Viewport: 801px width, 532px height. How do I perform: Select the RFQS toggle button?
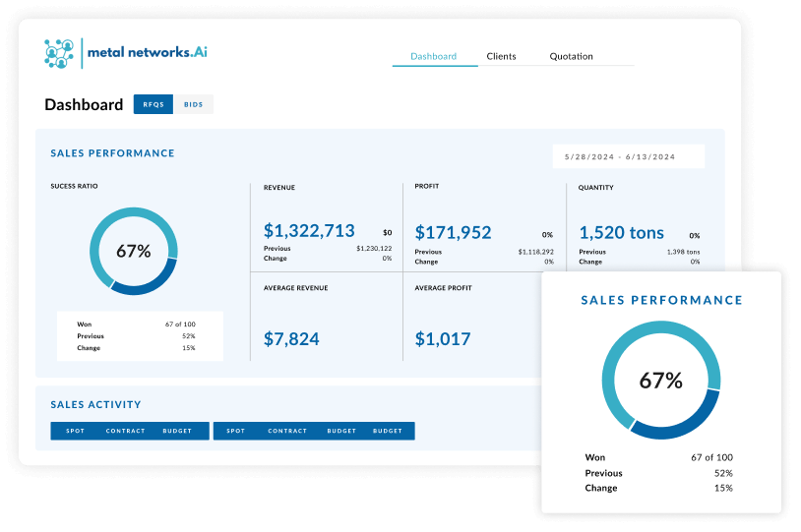pos(154,104)
